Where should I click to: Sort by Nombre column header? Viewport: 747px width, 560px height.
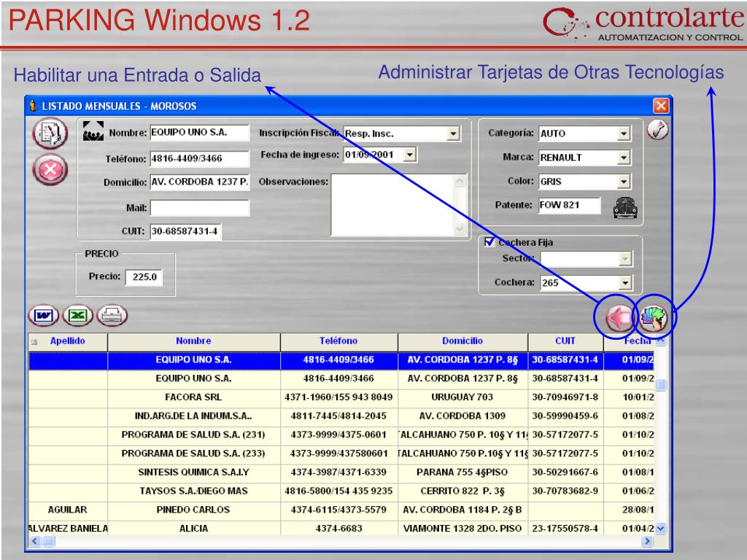[x=193, y=341]
